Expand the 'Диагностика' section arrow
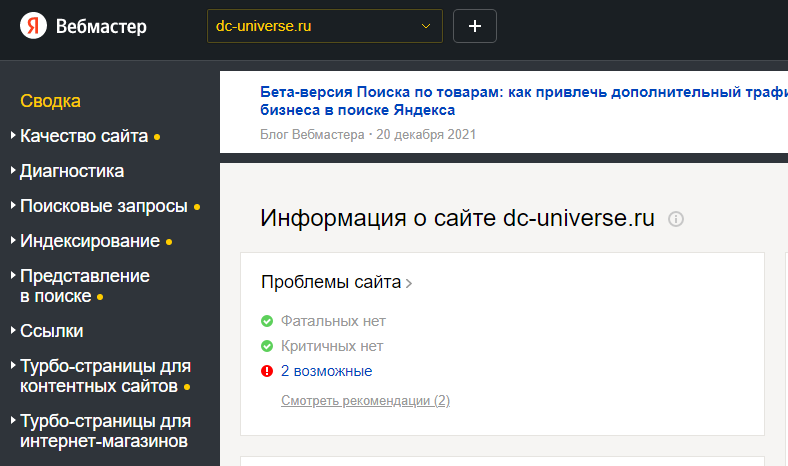 tap(13, 170)
